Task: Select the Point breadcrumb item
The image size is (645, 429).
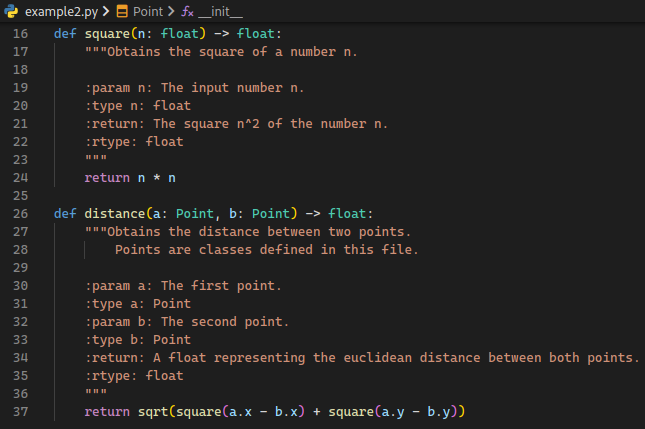Action: 148,12
